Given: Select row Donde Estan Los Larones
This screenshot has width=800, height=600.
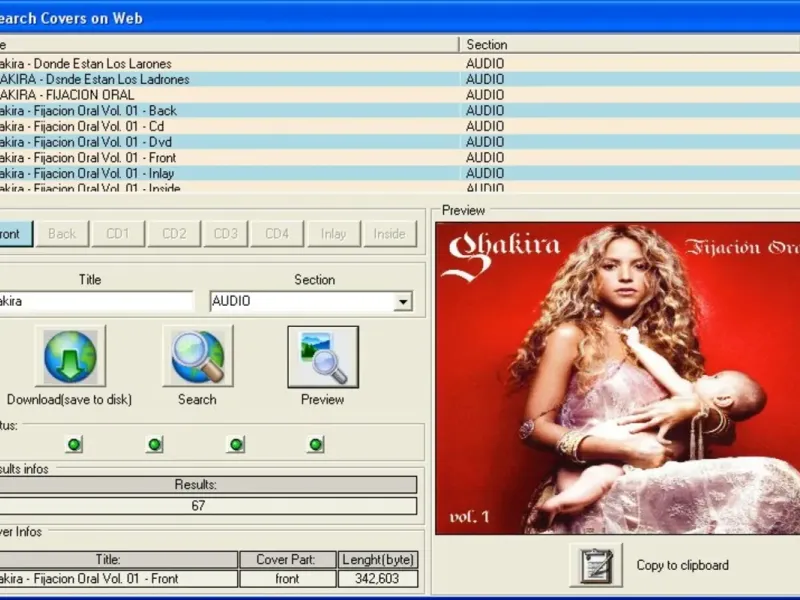Looking at the screenshot, I should tap(400, 64).
